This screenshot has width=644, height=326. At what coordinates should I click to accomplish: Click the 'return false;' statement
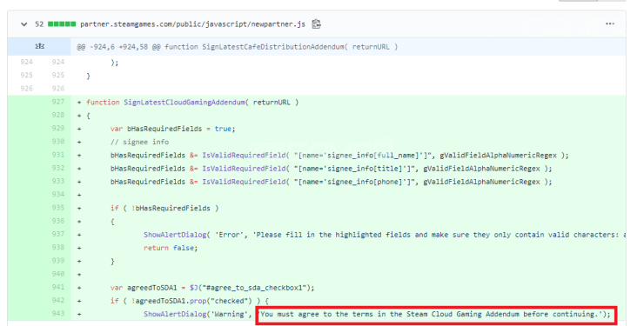tap(171, 248)
